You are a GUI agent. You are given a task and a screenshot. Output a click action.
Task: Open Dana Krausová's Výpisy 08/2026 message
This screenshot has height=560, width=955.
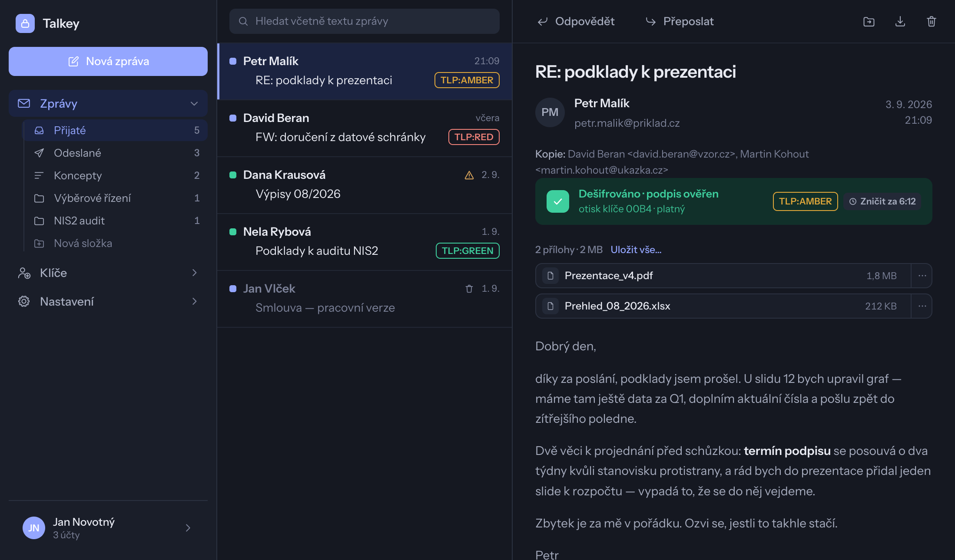coord(365,185)
